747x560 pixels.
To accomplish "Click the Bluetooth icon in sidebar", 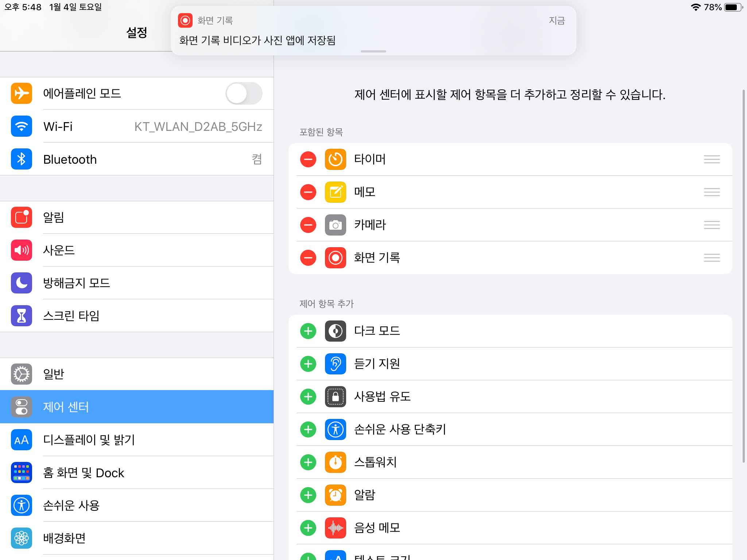I will click(x=22, y=159).
